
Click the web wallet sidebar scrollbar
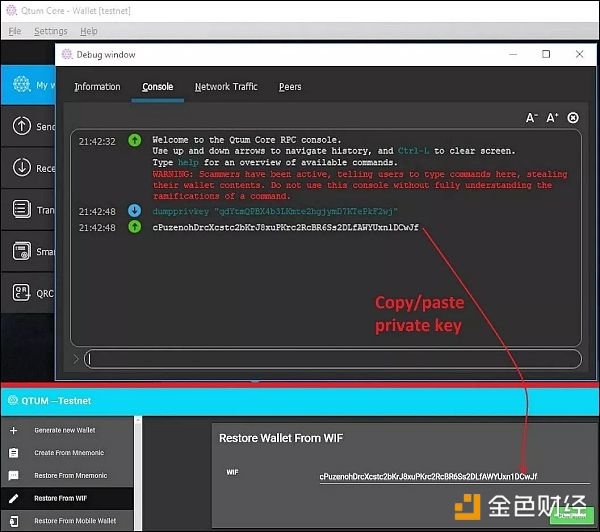138,473
